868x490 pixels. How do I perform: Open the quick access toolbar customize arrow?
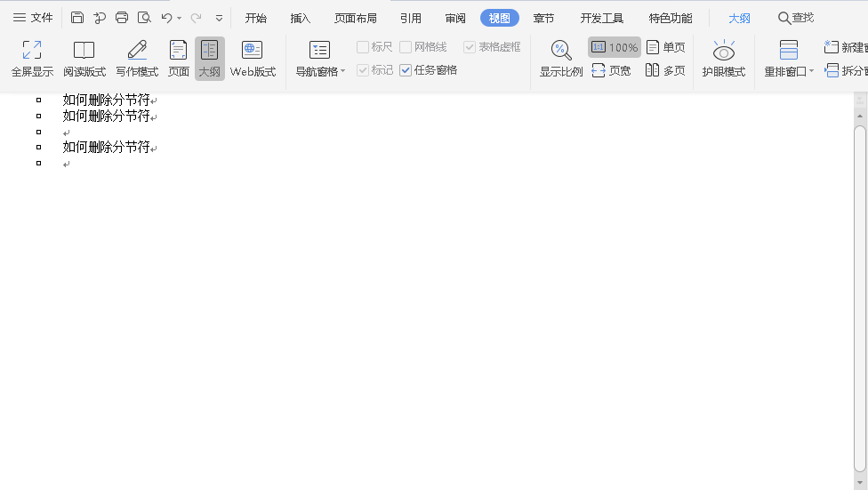tap(219, 18)
